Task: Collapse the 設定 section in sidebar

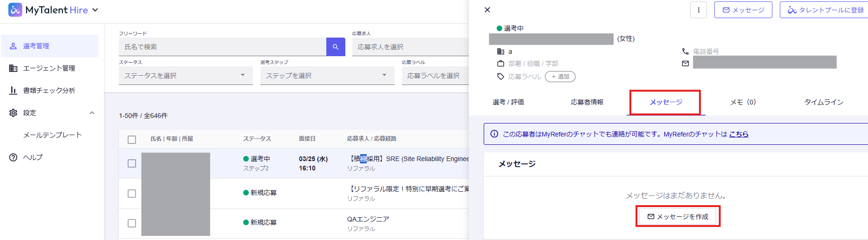Action: coord(92,113)
